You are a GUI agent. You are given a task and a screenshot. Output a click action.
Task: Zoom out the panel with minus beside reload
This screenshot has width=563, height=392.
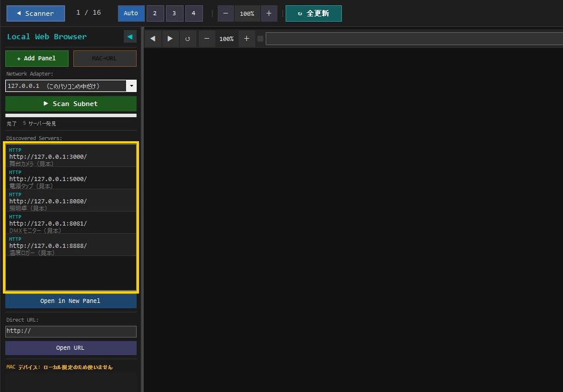coord(207,39)
